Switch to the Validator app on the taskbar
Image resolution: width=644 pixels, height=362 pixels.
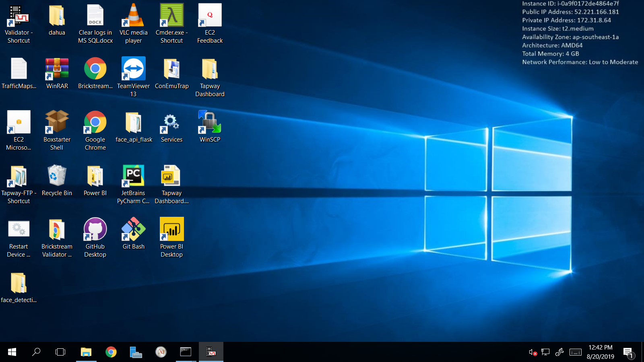(211, 352)
